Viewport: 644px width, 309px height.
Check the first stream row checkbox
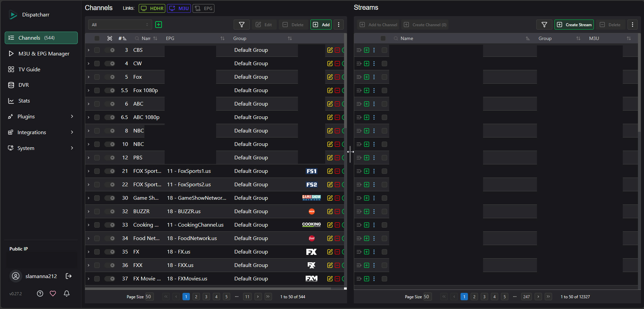tap(384, 50)
